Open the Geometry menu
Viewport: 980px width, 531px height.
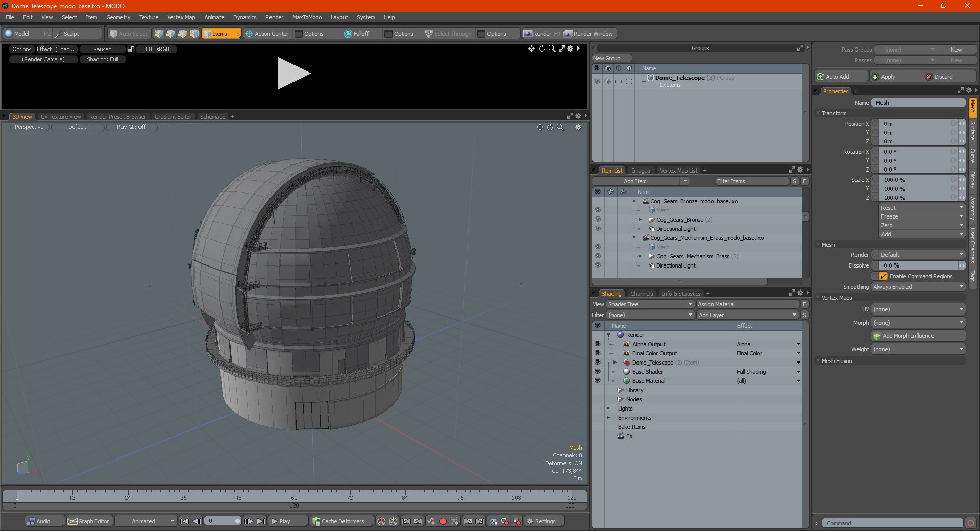coord(118,17)
